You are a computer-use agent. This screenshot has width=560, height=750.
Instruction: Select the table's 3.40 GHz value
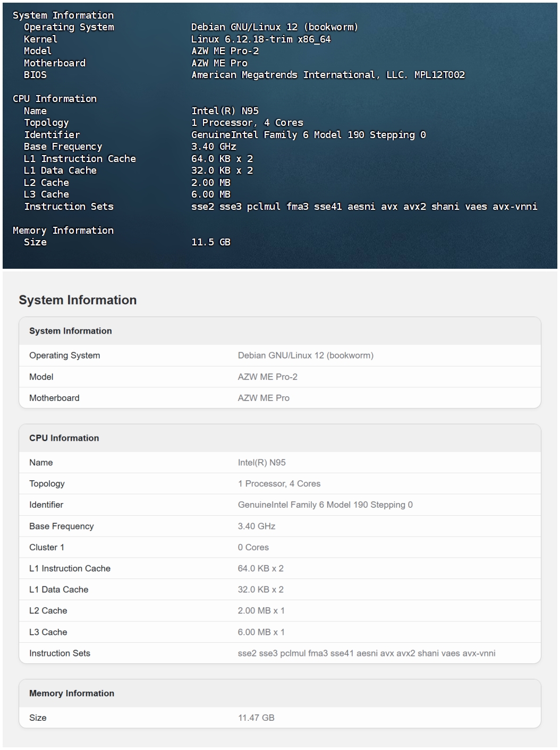(257, 526)
